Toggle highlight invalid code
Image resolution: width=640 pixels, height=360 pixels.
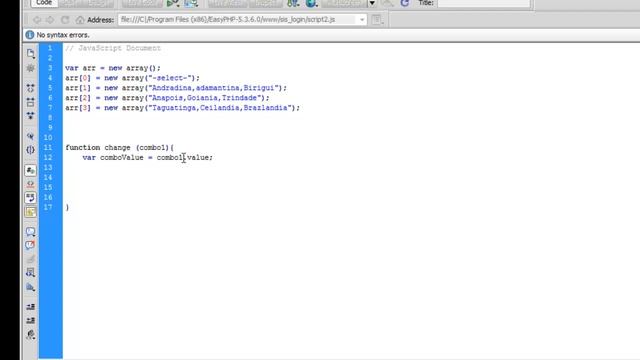[31, 184]
